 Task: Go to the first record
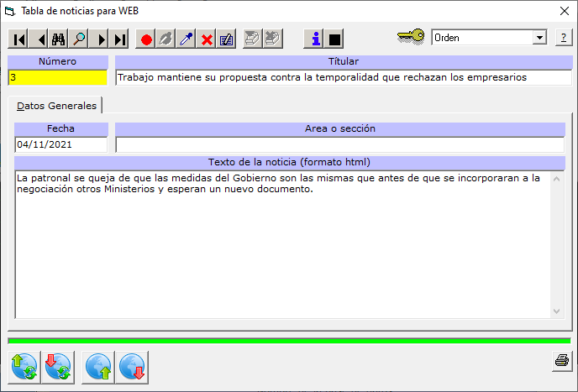[x=18, y=39]
